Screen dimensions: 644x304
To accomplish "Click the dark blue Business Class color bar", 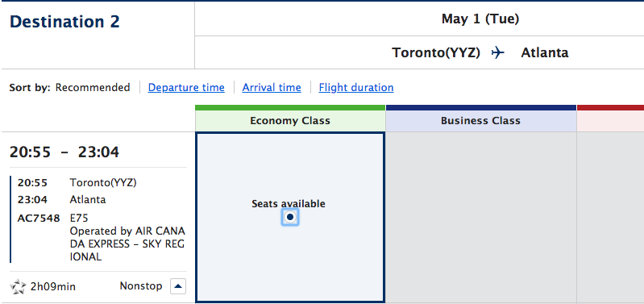I will (480, 107).
